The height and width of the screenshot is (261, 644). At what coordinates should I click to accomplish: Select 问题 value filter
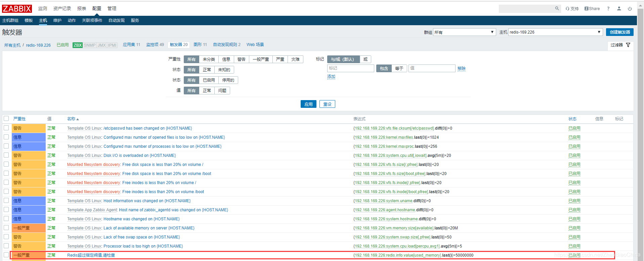(x=222, y=91)
